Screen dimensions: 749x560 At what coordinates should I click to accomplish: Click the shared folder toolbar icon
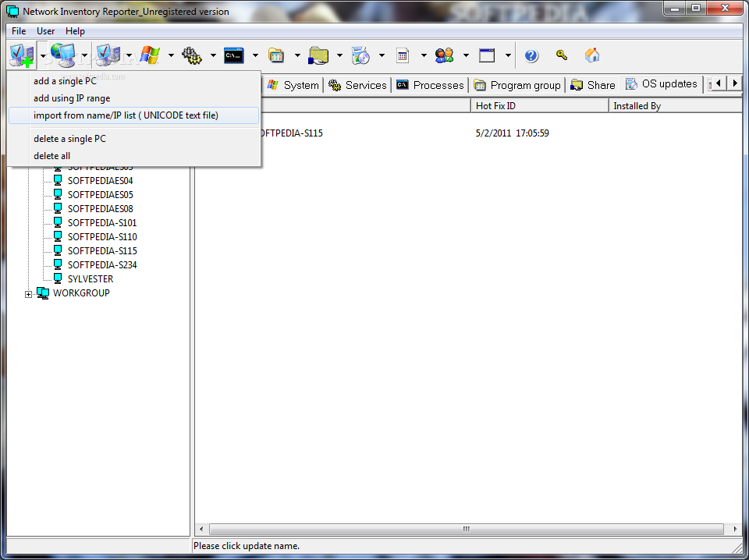point(318,55)
